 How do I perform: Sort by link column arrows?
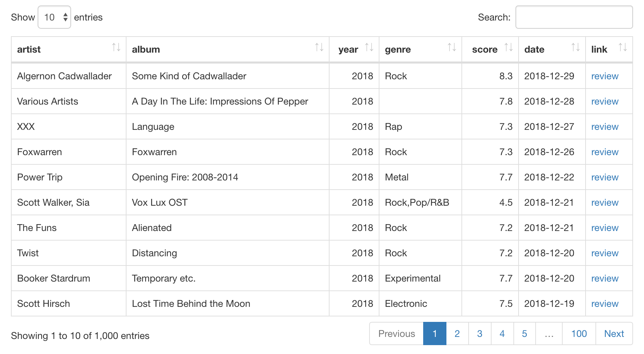coord(622,47)
